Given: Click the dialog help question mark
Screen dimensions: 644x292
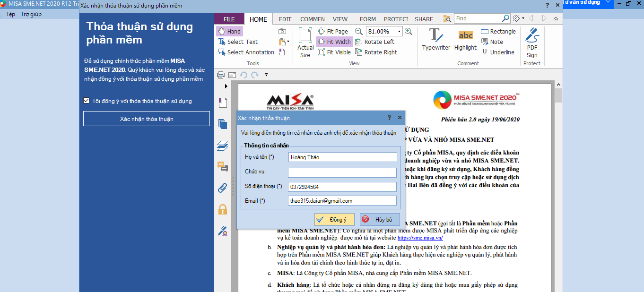Looking at the screenshot, I should 390,118.
